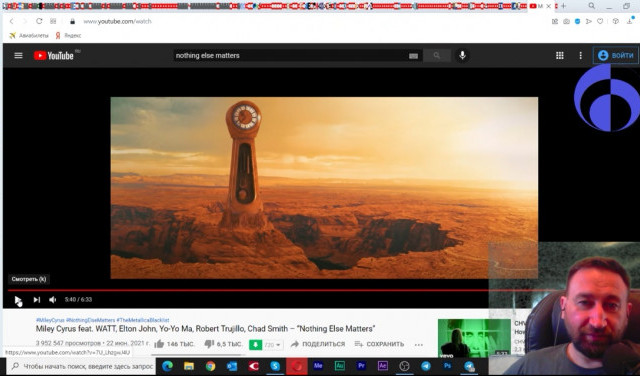Click the ВОЙТИ sign-in button
Image resolution: width=640 pixels, height=376 pixels.
[616, 56]
